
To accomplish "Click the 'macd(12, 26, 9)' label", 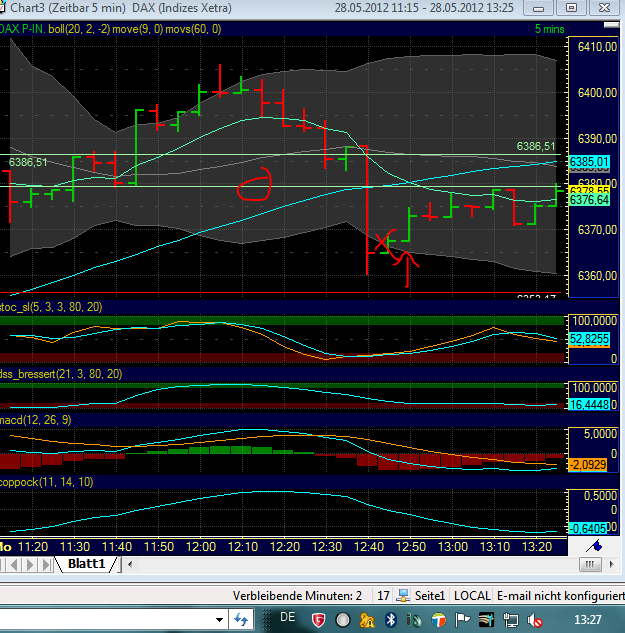I will (36, 420).
